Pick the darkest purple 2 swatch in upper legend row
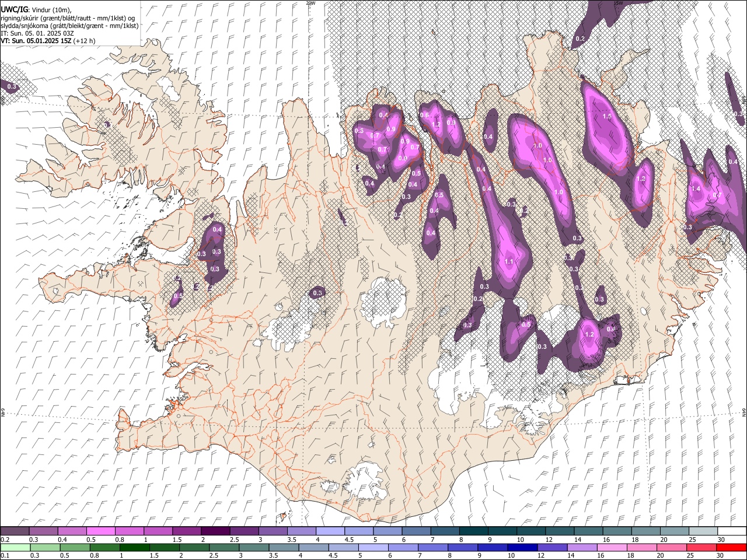 pos(215,531)
